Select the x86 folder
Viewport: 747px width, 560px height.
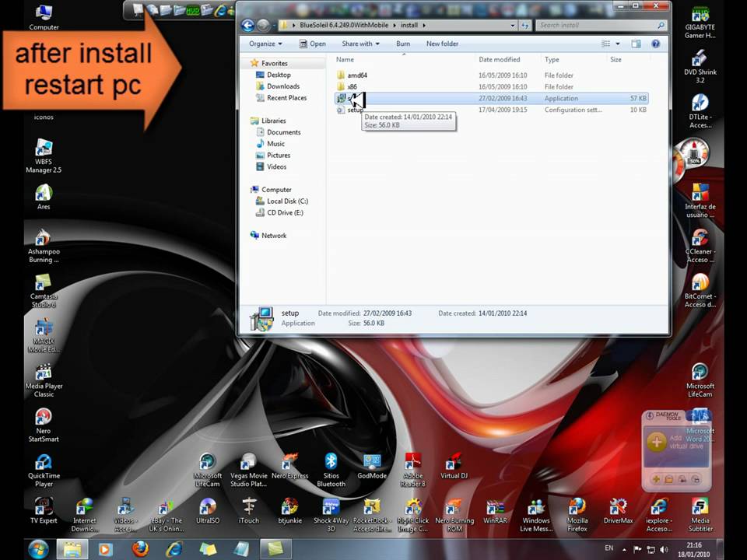(347, 86)
